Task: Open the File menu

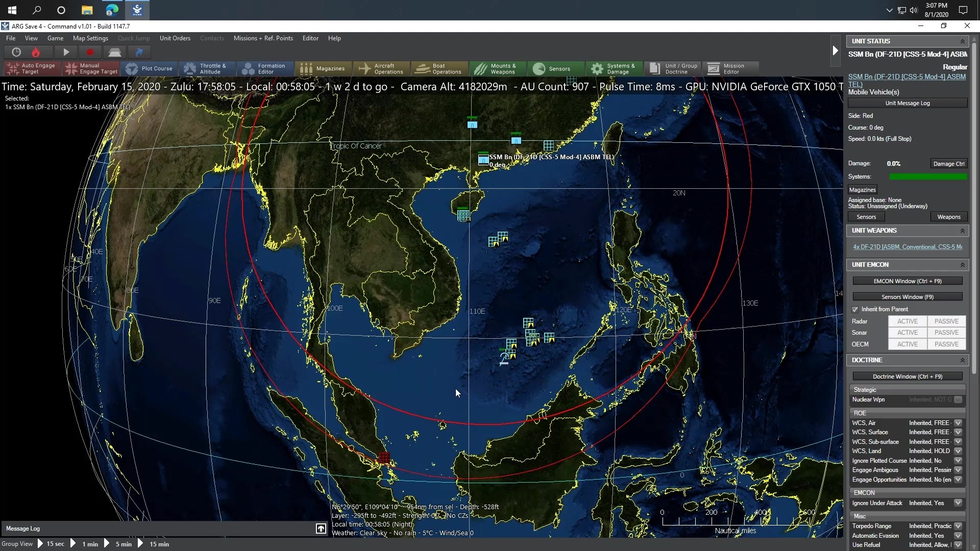Action: tap(11, 38)
